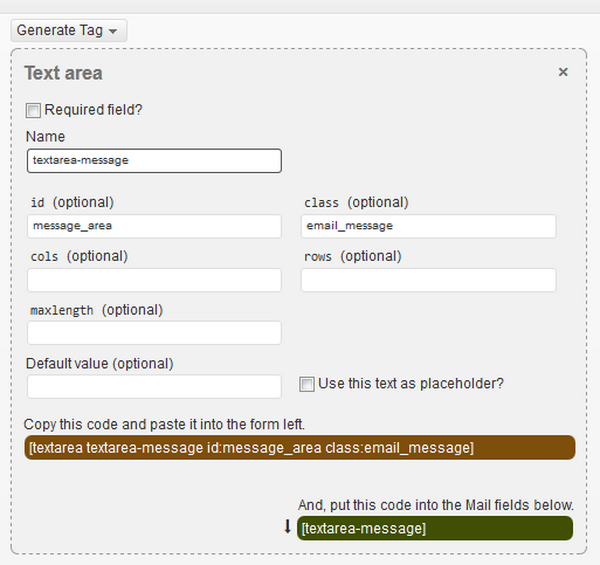This screenshot has width=600, height=565.
Task: Focus the id field with message_area
Action: pos(154,226)
